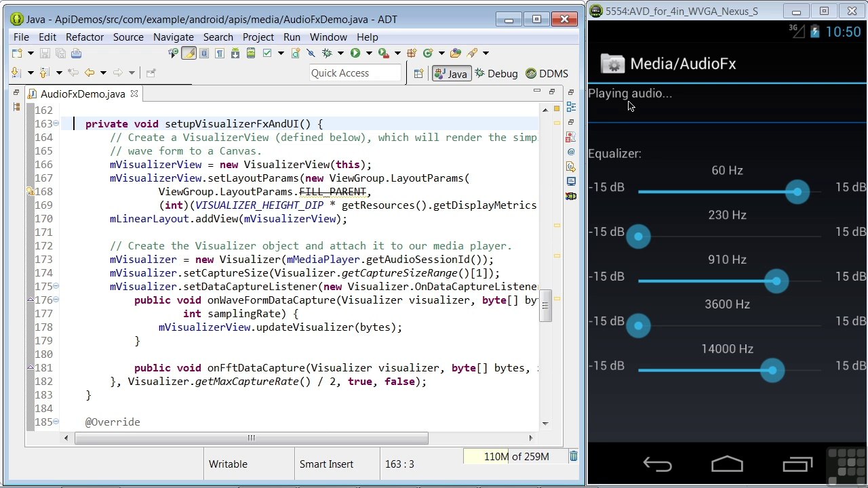Toggle Skip All Breakpoints button
This screenshot has width=868, height=488.
pyautogui.click(x=311, y=53)
